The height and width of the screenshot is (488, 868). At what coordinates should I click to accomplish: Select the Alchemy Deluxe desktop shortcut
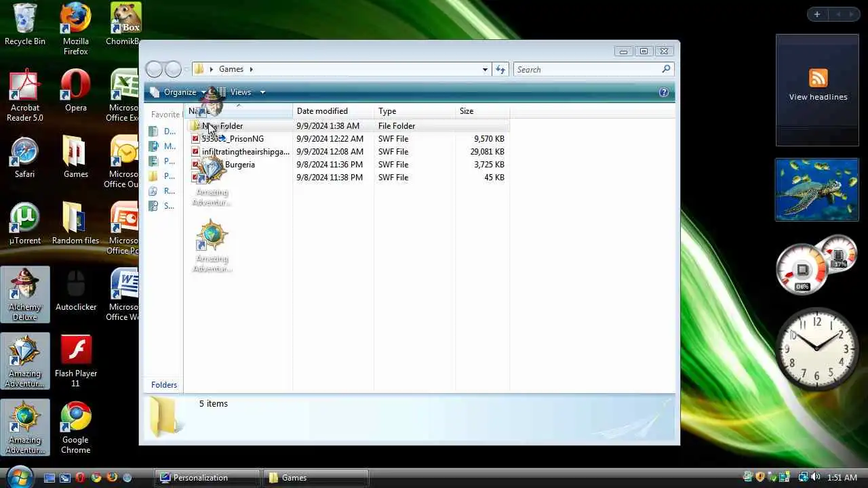pos(25,295)
